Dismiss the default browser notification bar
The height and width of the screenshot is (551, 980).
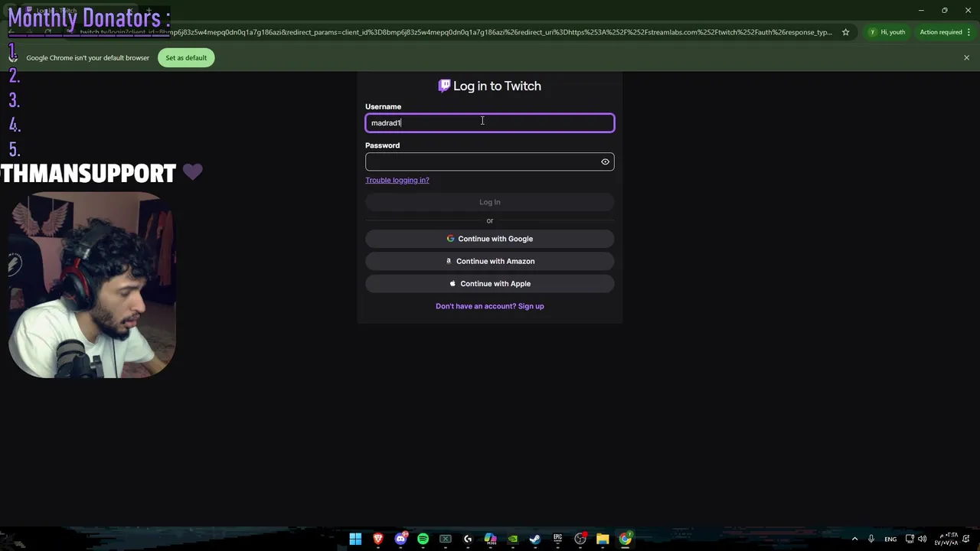click(966, 57)
